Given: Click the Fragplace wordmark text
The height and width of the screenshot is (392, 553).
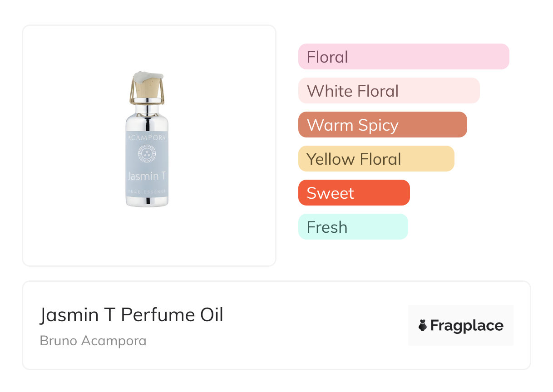Looking at the screenshot, I should point(467,325).
